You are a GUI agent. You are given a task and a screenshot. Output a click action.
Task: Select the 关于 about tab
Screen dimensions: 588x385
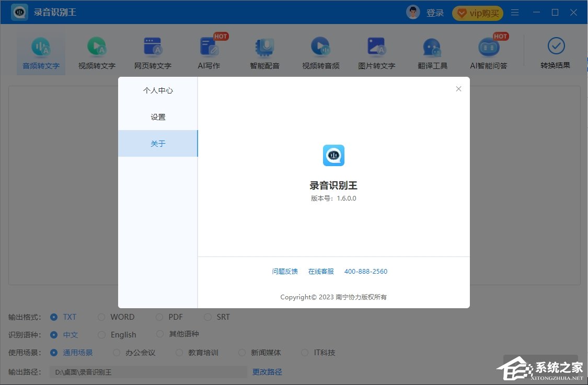(158, 144)
